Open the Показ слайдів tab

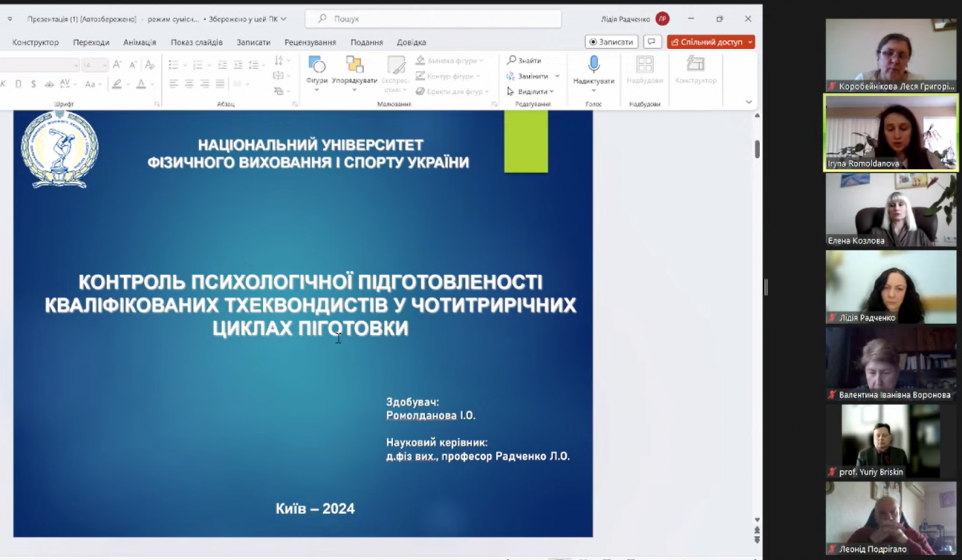(x=196, y=42)
